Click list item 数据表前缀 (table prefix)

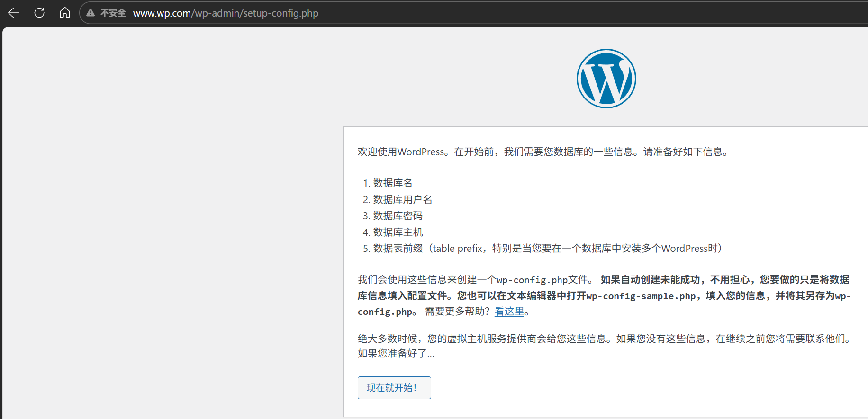click(x=548, y=248)
